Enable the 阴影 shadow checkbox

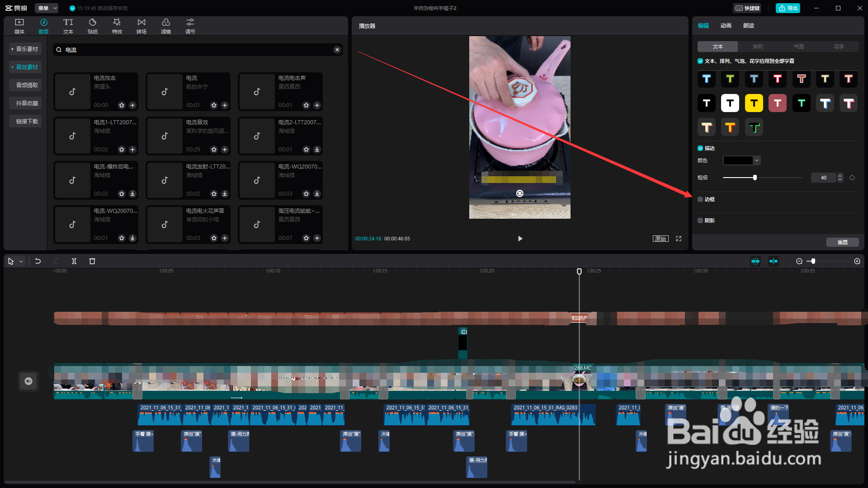point(700,221)
